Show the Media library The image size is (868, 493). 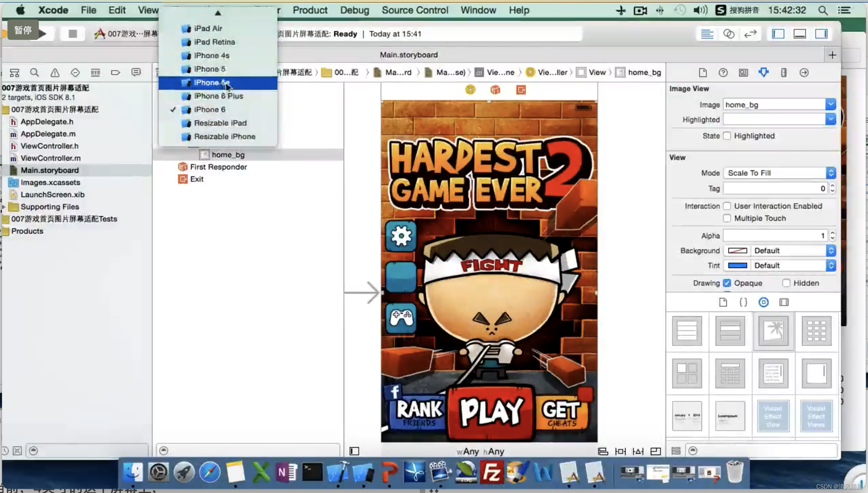tap(784, 302)
